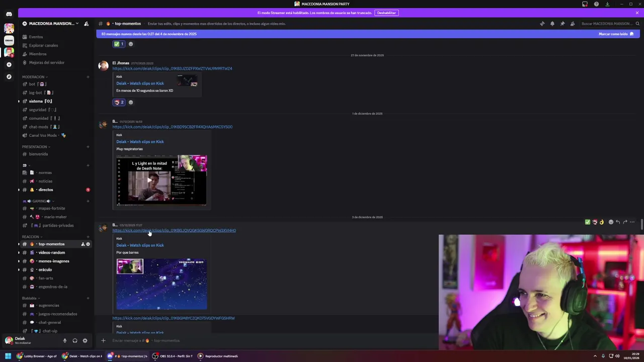Create channel in GAMING category
Image resolution: width=644 pixels, height=362 pixels.
click(x=88, y=201)
